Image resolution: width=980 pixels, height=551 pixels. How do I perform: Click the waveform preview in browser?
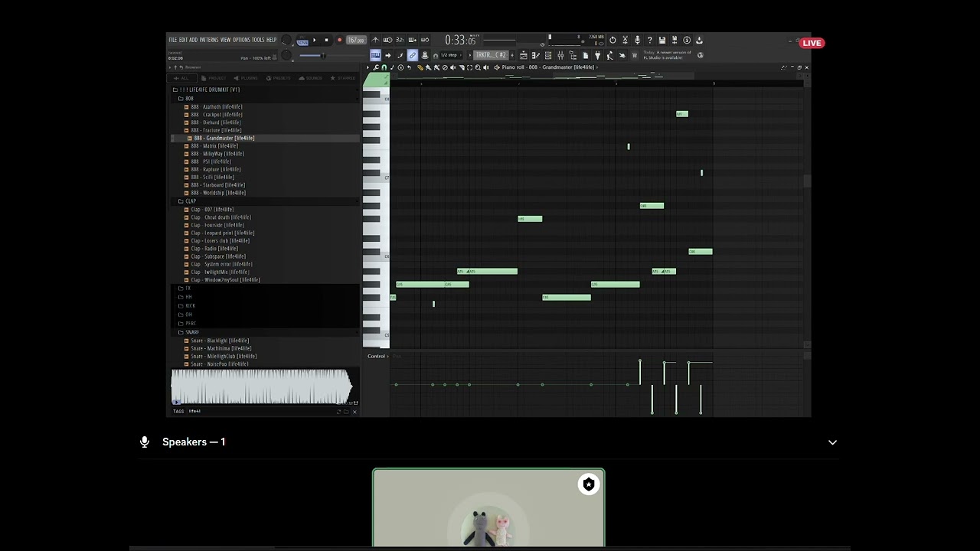click(262, 386)
